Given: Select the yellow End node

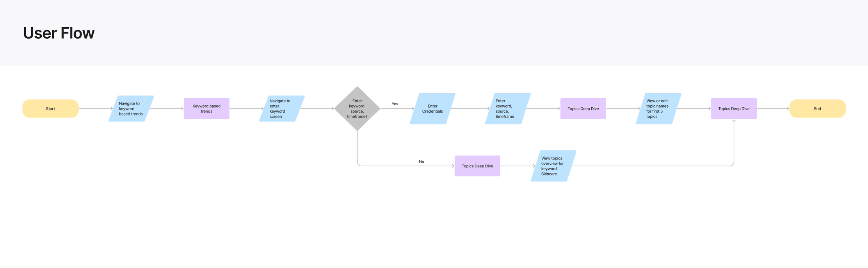Looking at the screenshot, I should 818,108.
